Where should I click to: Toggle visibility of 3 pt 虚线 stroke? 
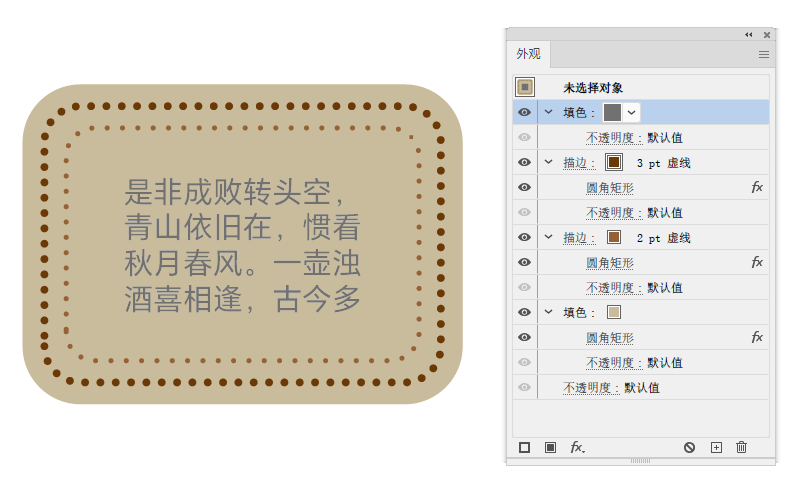pos(525,162)
